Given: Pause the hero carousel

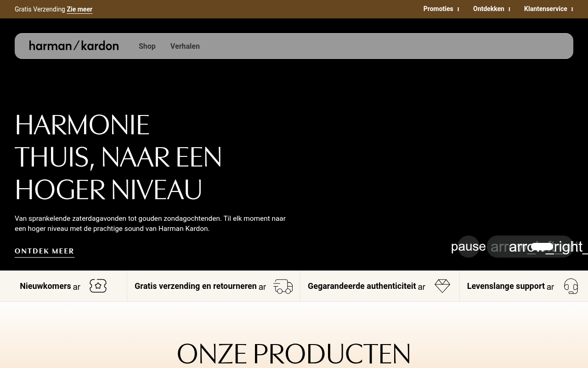Looking at the screenshot, I should tap(469, 247).
